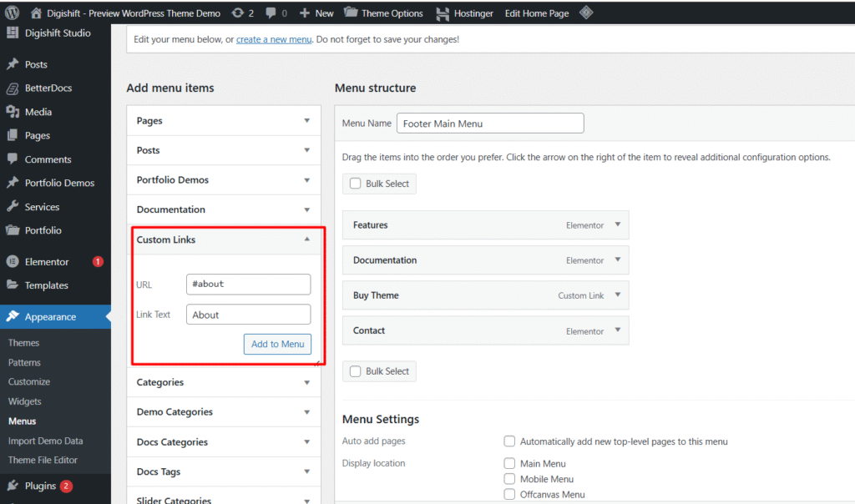Screen dimensions: 855x504
Task: Collapse the Custom Links panel
Action: pyautogui.click(x=306, y=239)
